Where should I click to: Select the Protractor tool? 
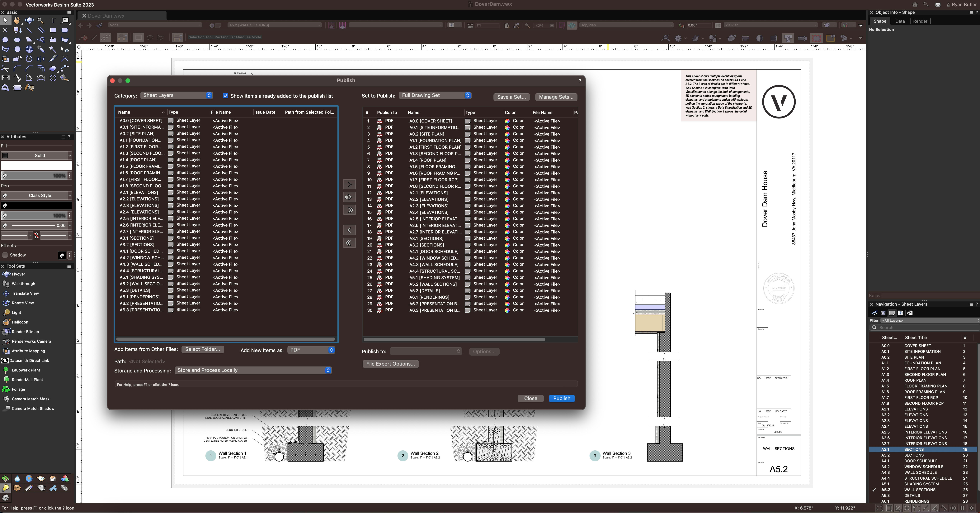pyautogui.click(x=5, y=88)
